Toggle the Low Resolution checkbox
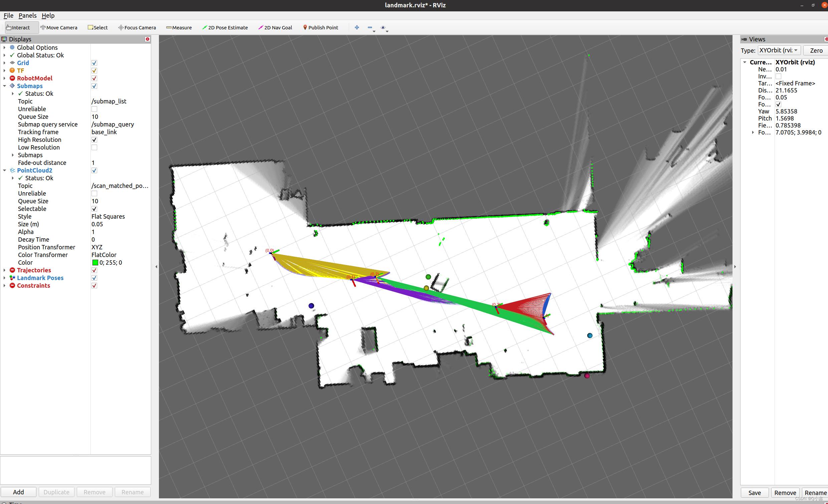The image size is (828, 504). click(x=94, y=148)
